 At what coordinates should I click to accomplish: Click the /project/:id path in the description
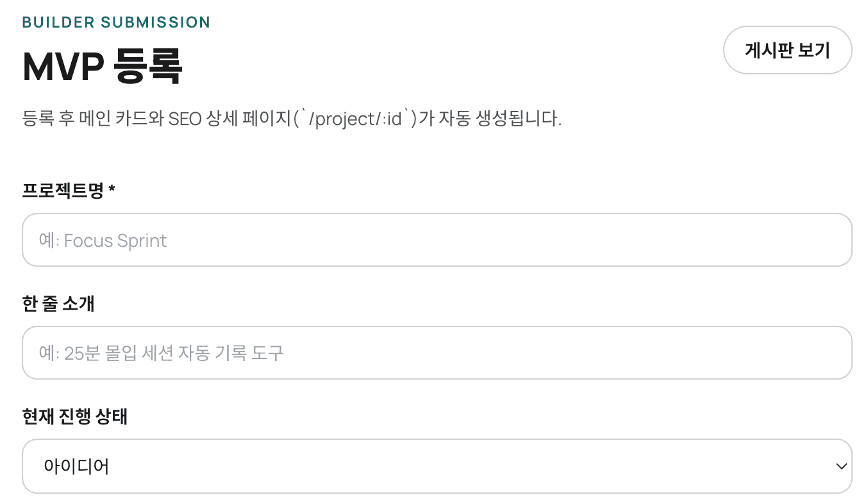point(362,119)
